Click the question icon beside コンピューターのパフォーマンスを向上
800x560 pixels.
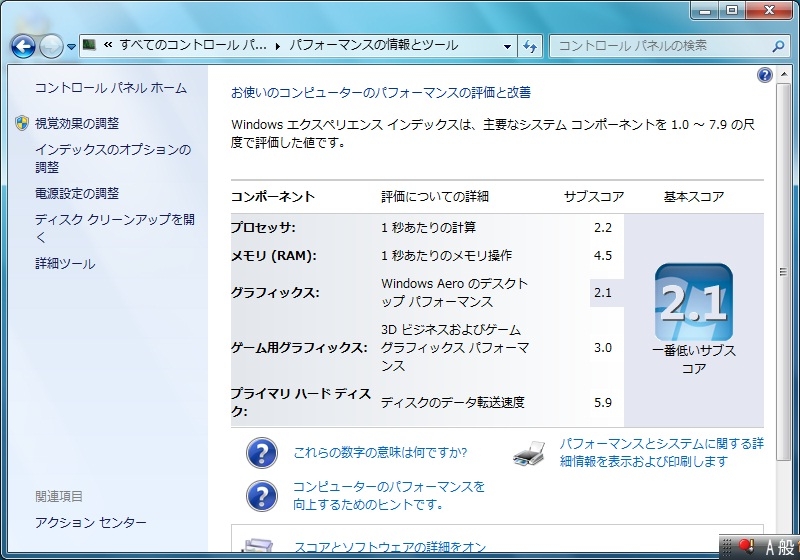[262, 495]
